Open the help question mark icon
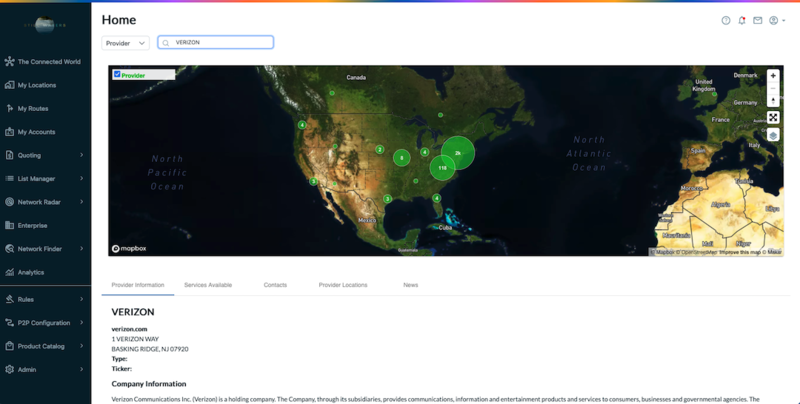The height and width of the screenshot is (404, 800). (x=726, y=20)
